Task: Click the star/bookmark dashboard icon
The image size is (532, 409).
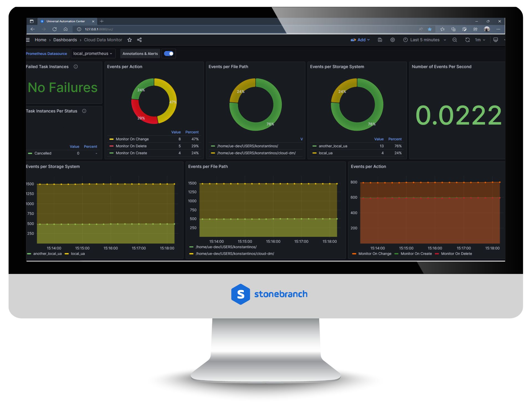Action: coord(131,40)
